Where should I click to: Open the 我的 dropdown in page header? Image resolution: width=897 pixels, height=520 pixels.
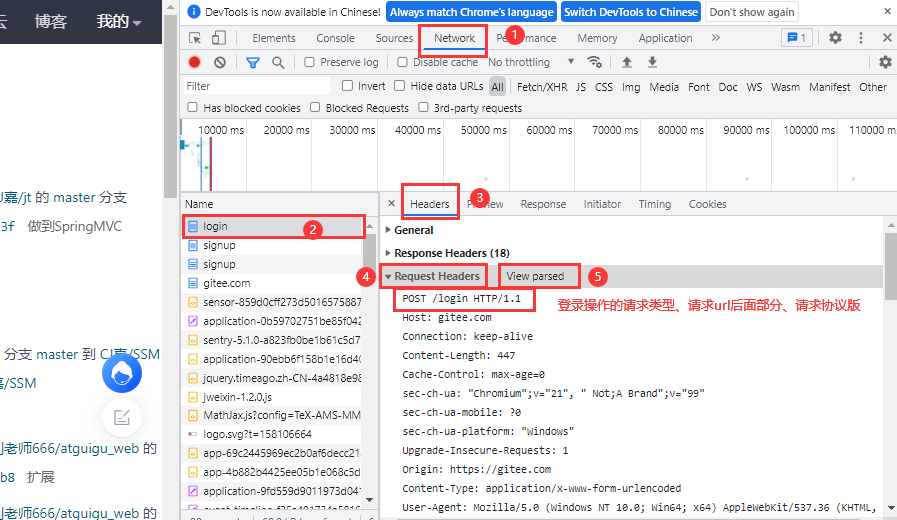(118, 21)
